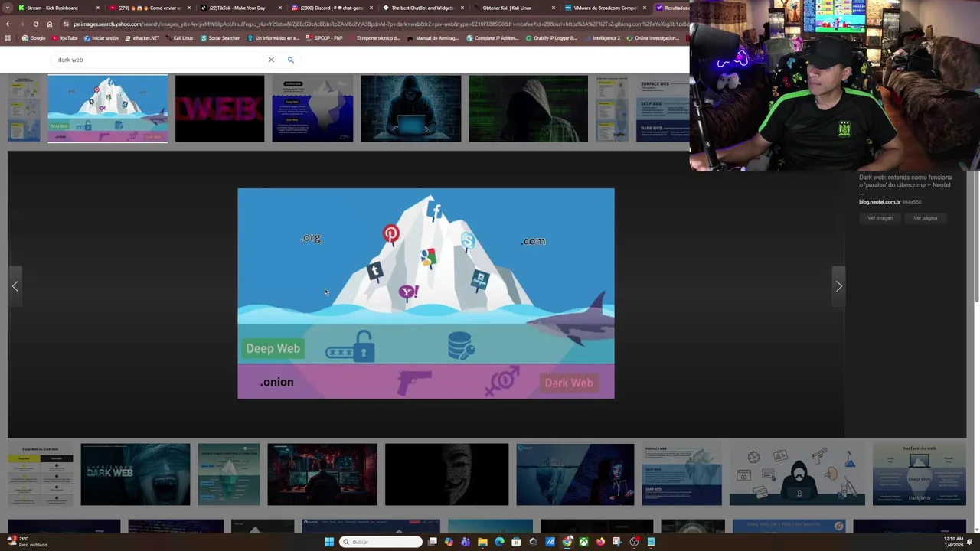This screenshot has height=551, width=980.
Task: Select the hooded hacker with laptop thumbnail
Action: [x=411, y=109]
